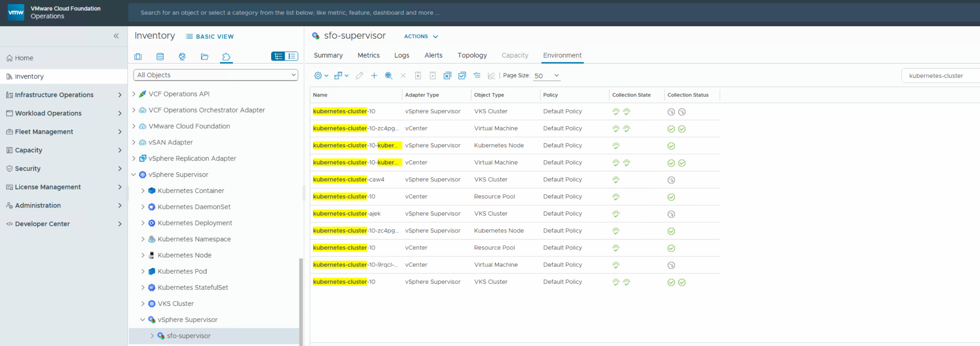Open the All Objects dropdown
This screenshot has width=980, height=346.
pyautogui.click(x=216, y=75)
